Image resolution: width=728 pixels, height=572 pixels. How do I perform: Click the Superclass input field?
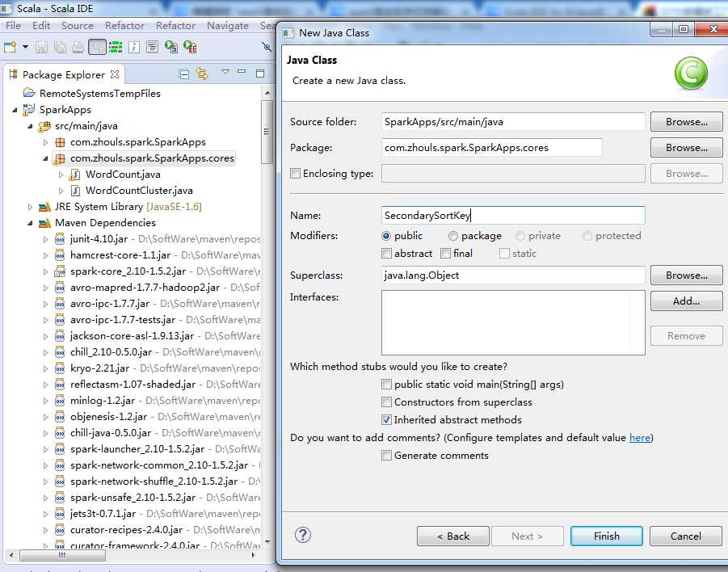pos(513,275)
